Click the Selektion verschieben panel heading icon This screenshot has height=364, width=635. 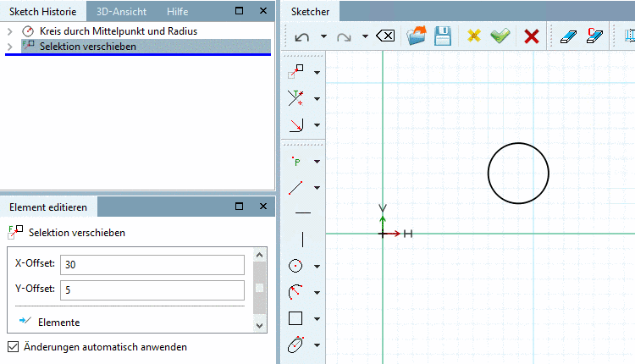15,233
